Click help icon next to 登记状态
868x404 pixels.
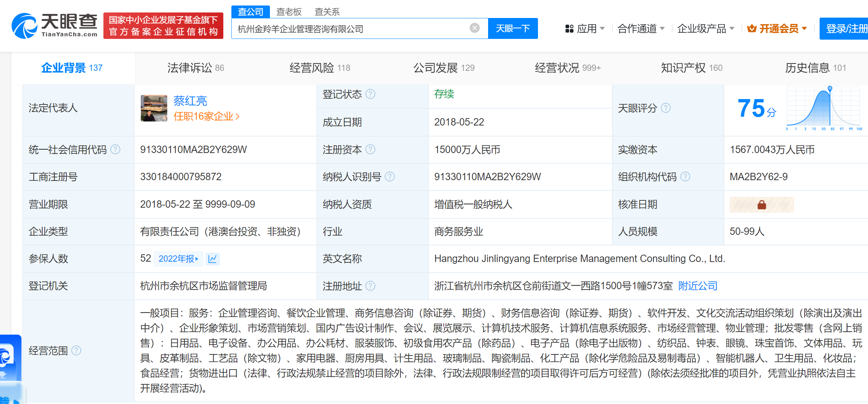(371, 94)
